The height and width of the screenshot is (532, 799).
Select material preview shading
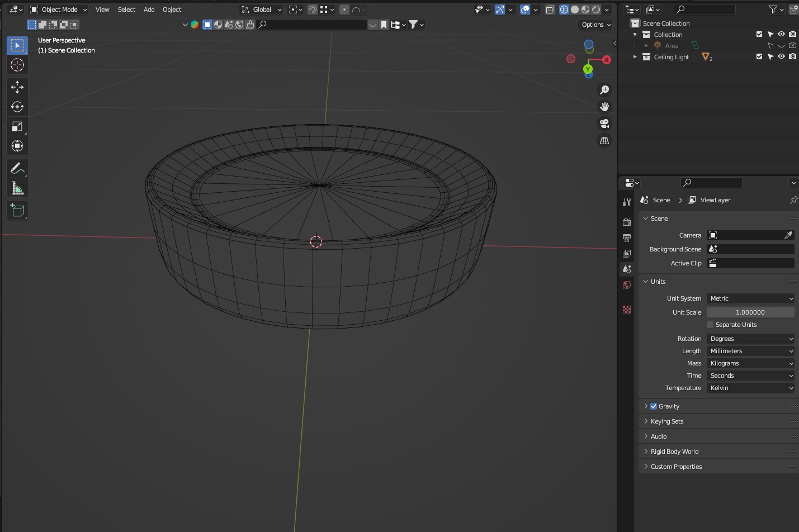point(585,9)
